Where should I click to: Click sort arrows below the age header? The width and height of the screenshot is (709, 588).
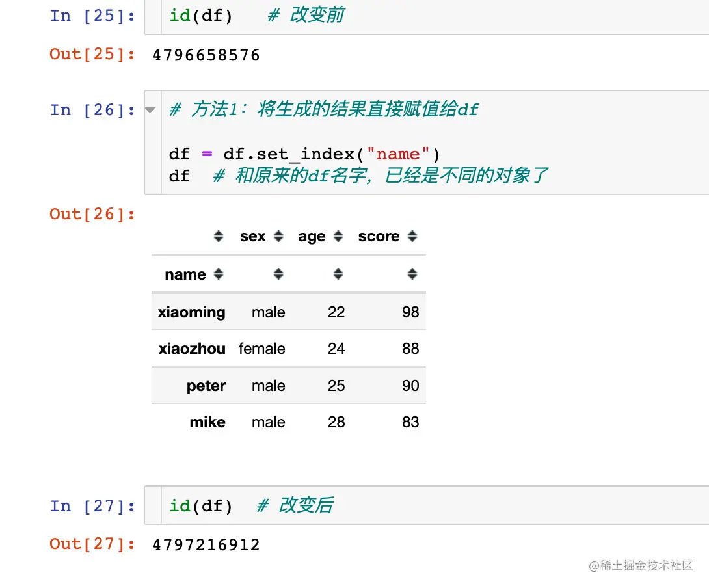point(338,274)
